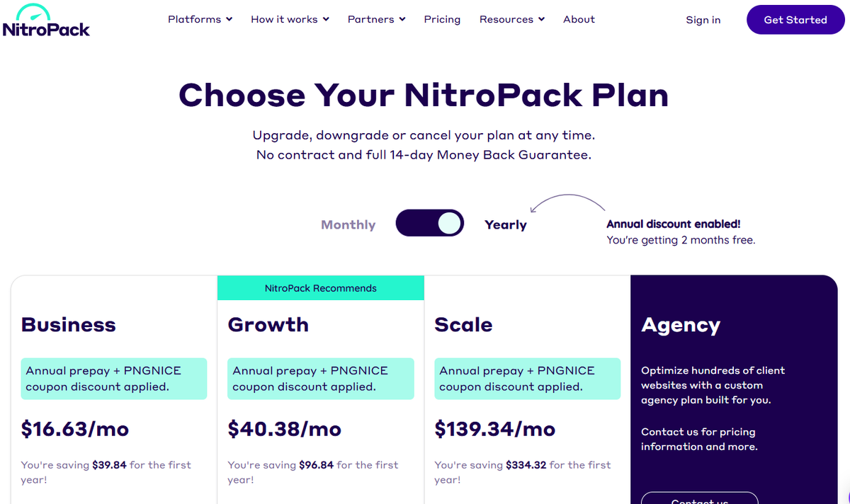Open the About page from navigation

click(x=579, y=19)
